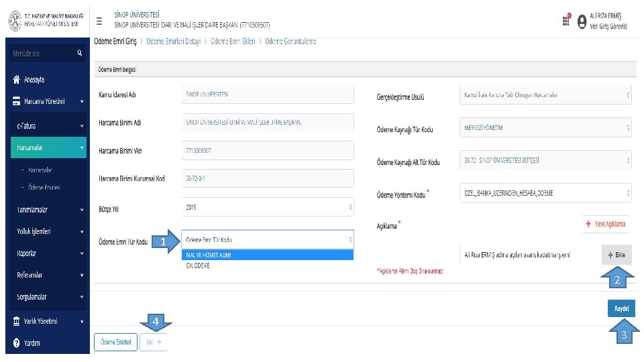Open the Ödeme Emri Tür Kodu dropdown
The height and width of the screenshot is (362, 644).
point(268,240)
